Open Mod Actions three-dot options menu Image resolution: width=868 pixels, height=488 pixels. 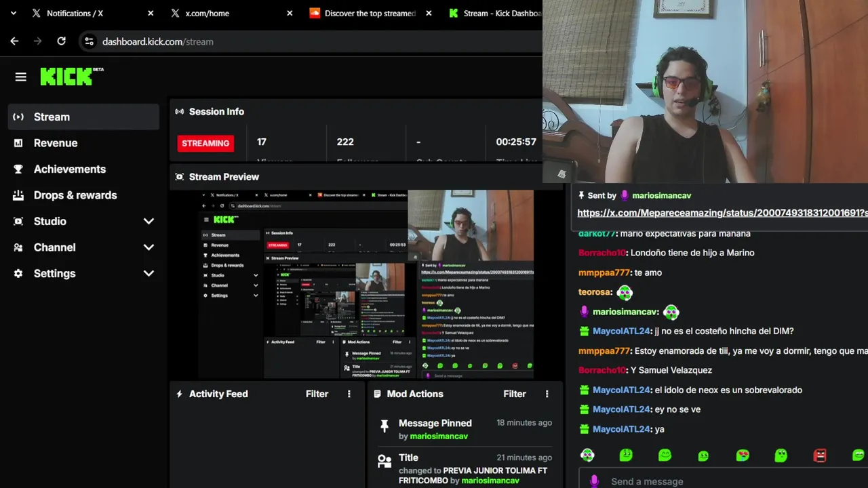click(547, 394)
